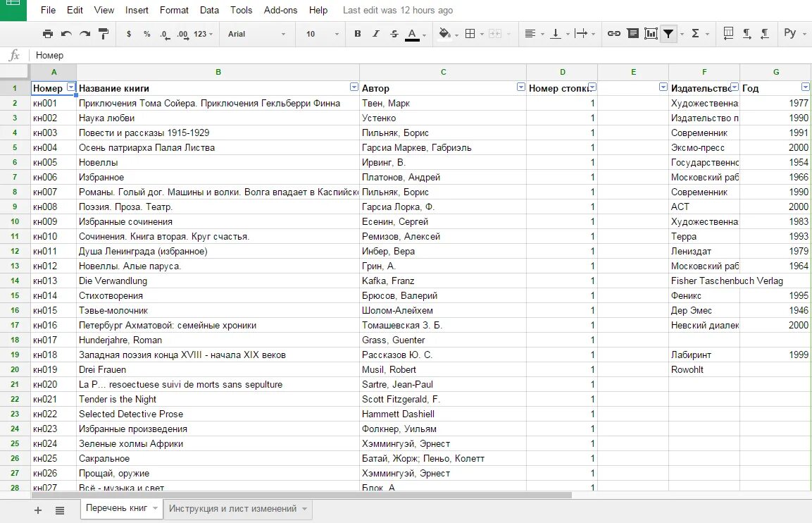Open filter dropdown in Номер header

(71, 87)
